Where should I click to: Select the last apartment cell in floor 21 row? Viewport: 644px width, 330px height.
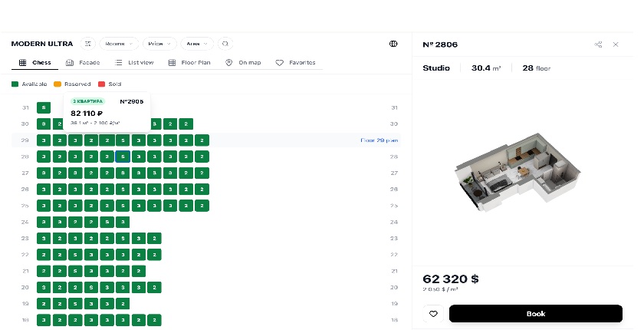point(139,271)
